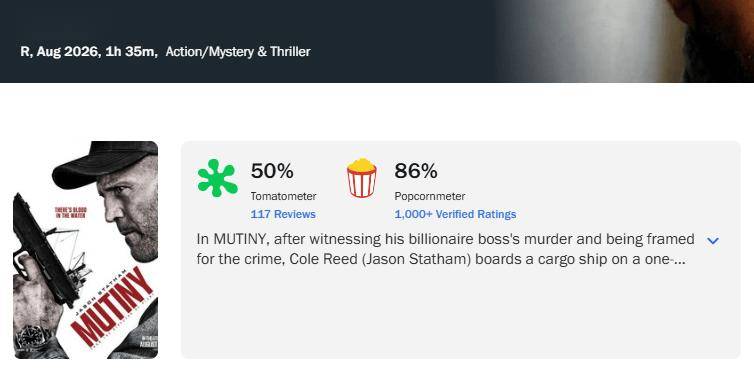Click the red popcorn bucket icon

tap(362, 178)
